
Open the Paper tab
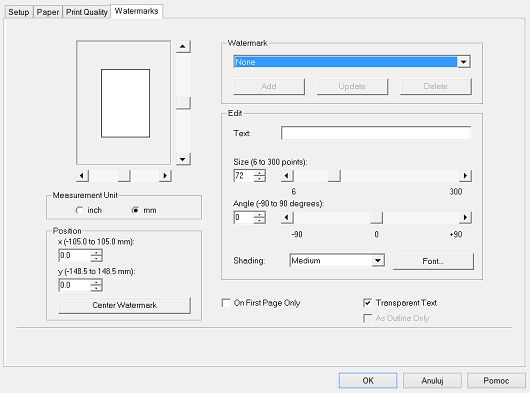pos(48,12)
